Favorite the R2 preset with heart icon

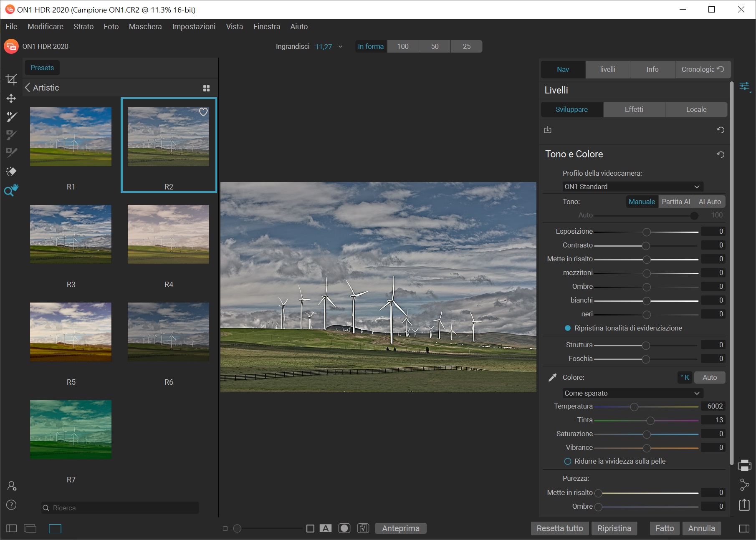[203, 112]
